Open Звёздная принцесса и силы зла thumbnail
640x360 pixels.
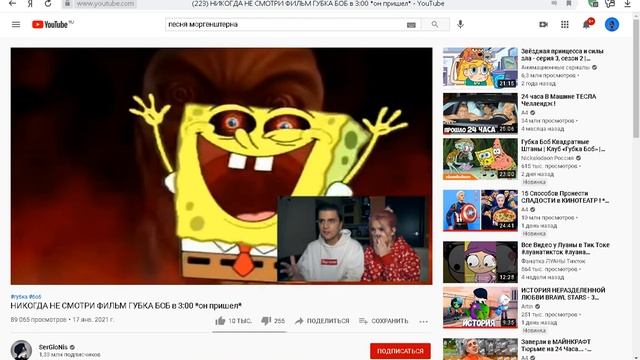click(480, 68)
